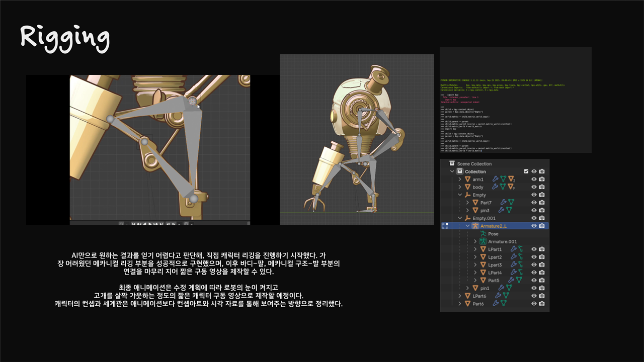Toggle visibility of the Empty object
The height and width of the screenshot is (362, 644).
pos(534,195)
